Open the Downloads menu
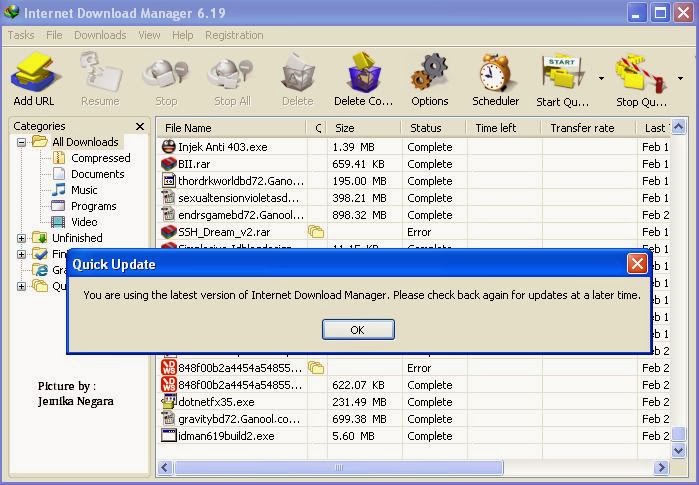 (100, 35)
